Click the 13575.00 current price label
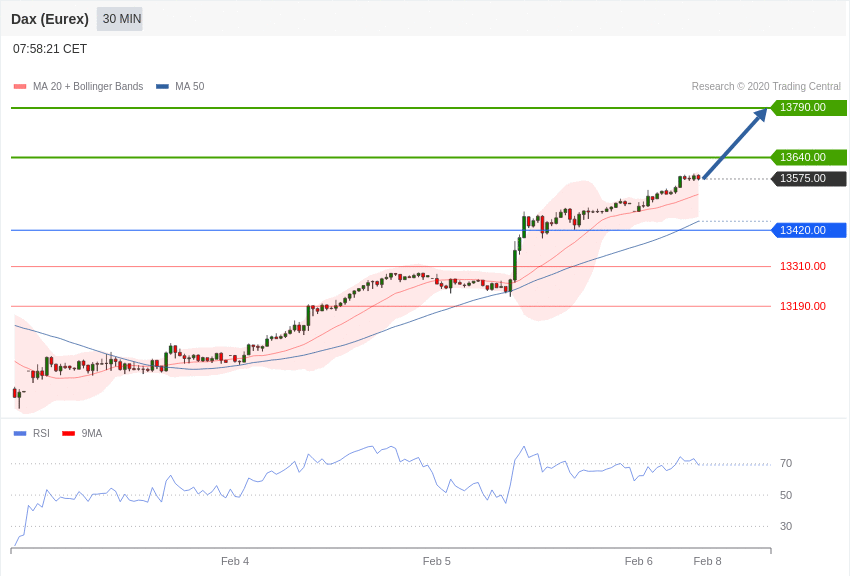This screenshot has height=576, width=850. pos(808,178)
